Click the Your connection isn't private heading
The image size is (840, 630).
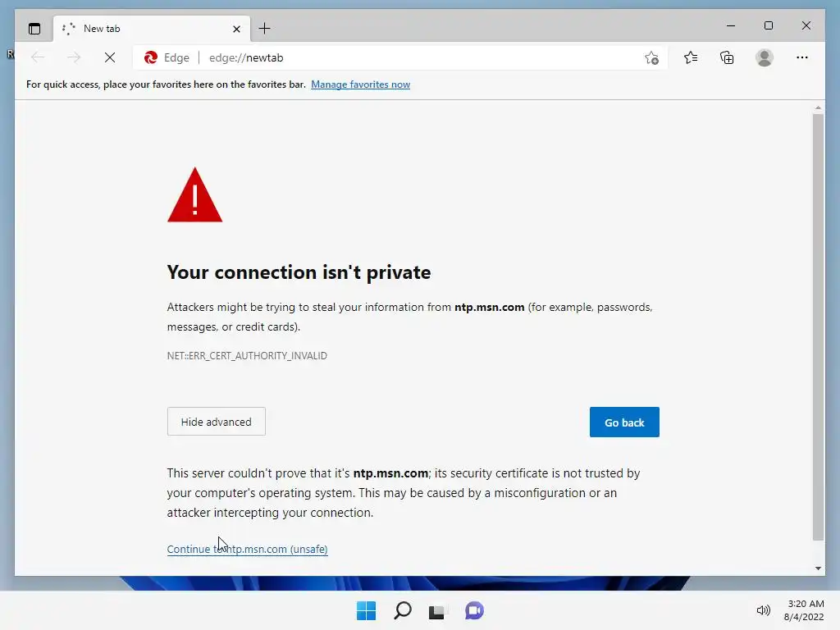299,272
